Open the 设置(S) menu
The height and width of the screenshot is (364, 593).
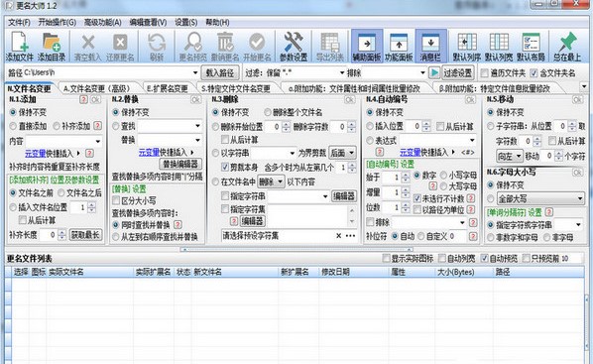185,23
